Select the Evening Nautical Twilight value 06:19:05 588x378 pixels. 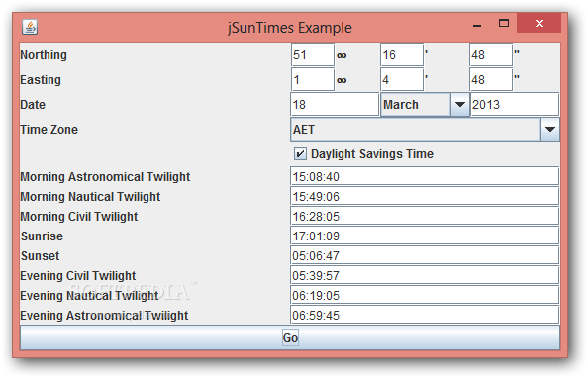pos(425,296)
